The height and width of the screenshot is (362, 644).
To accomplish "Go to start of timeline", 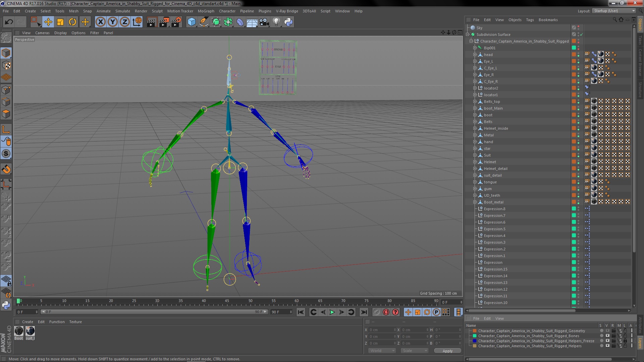I will [301, 312].
